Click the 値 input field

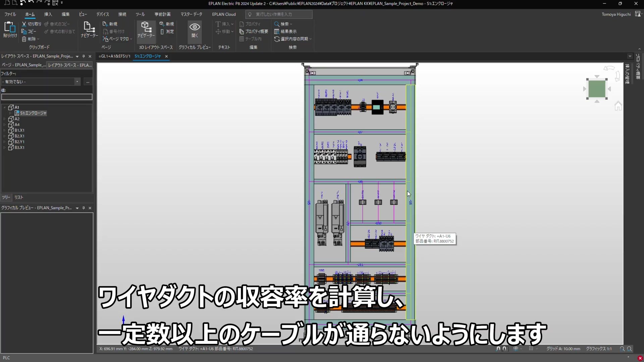(47, 97)
